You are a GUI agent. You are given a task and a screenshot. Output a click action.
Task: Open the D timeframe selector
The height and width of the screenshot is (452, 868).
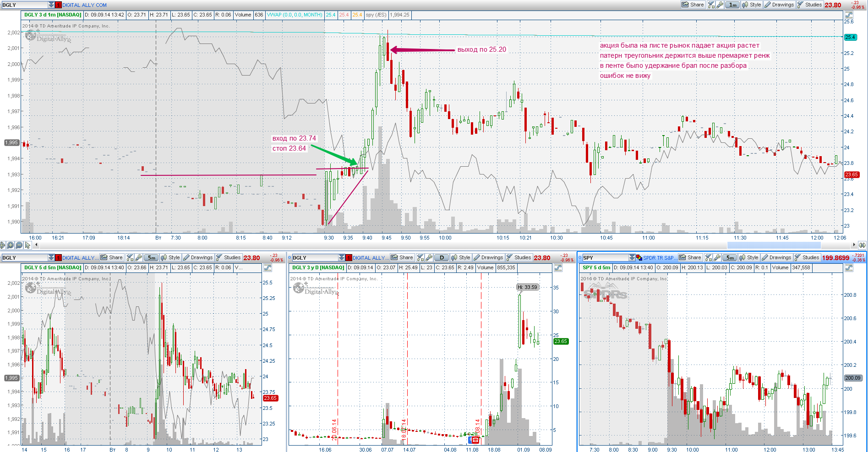click(442, 257)
